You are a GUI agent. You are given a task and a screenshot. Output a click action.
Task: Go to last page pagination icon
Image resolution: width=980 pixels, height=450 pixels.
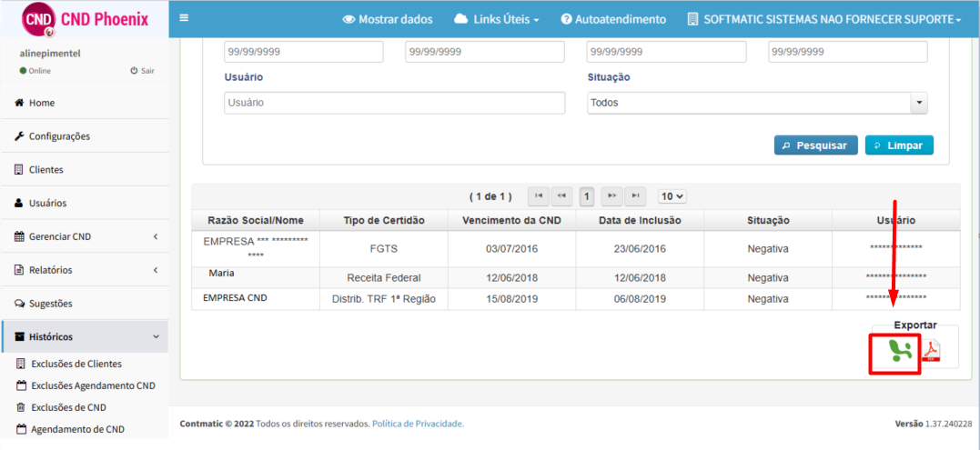(x=635, y=196)
